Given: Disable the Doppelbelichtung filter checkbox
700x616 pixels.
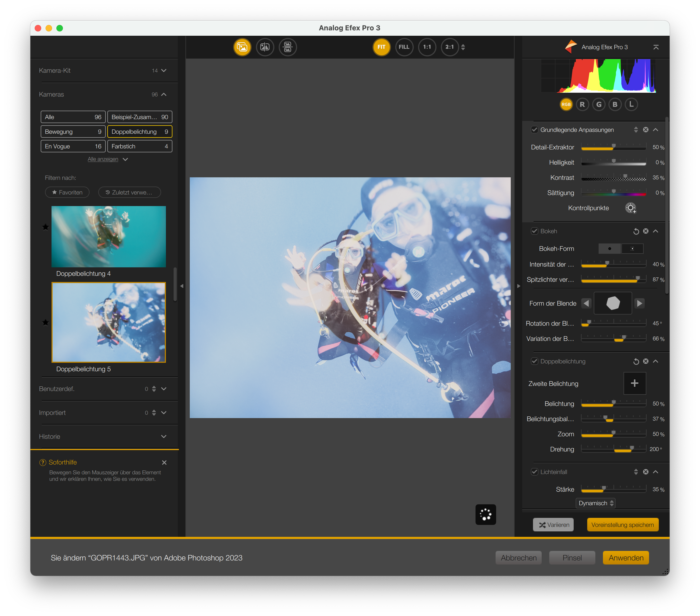Looking at the screenshot, I should pyautogui.click(x=534, y=361).
